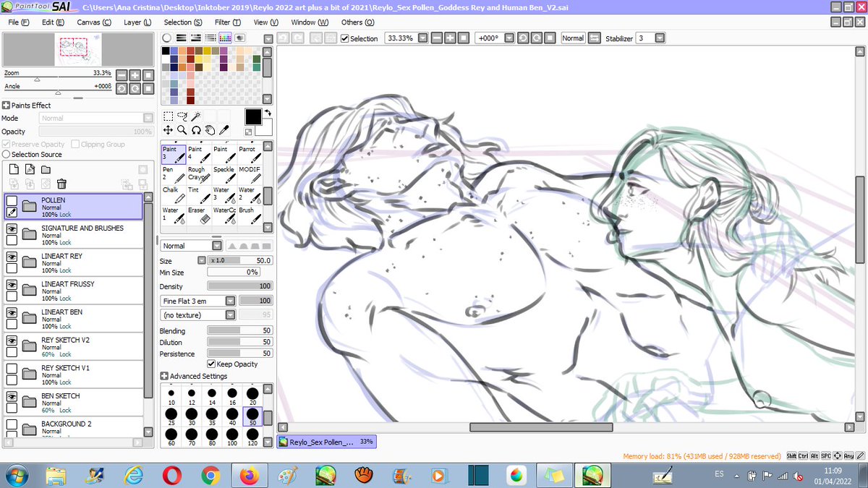Open Google Chrome from the taskbar

[x=210, y=475]
